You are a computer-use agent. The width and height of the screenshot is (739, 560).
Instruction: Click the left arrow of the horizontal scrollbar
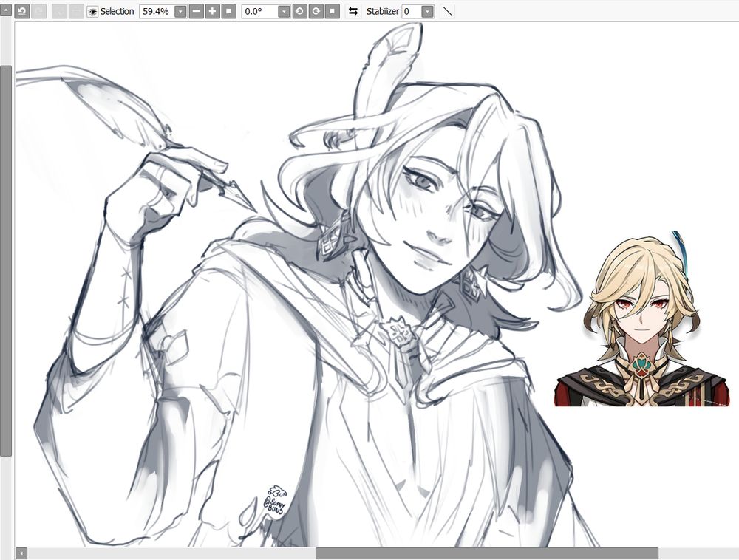pos(21,553)
